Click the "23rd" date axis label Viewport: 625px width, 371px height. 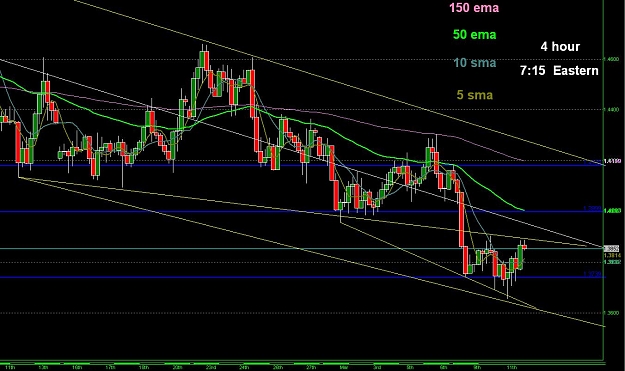[211, 367]
